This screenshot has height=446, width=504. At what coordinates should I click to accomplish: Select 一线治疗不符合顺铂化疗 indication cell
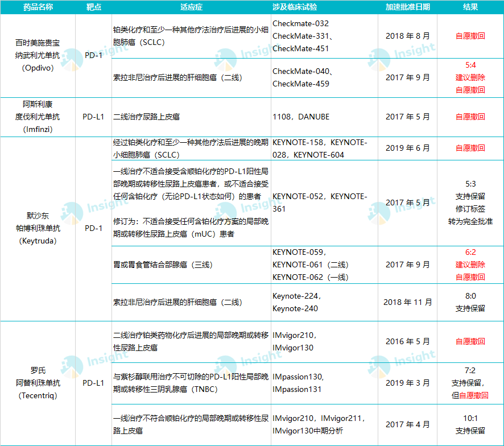pyautogui.click(x=191, y=425)
